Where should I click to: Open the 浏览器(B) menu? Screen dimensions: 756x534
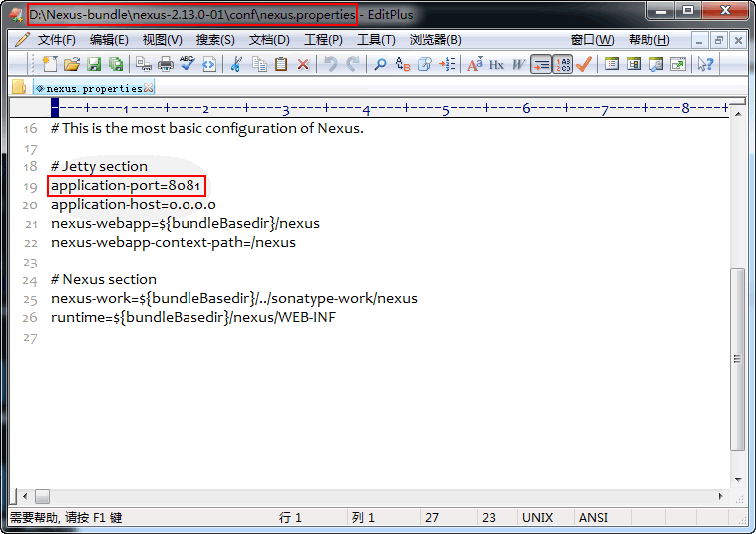[x=435, y=40]
